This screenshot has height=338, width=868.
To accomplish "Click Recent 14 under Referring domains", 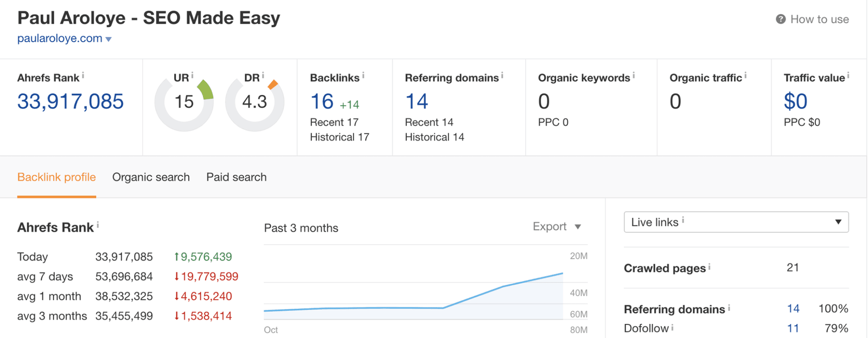I will click(x=429, y=122).
